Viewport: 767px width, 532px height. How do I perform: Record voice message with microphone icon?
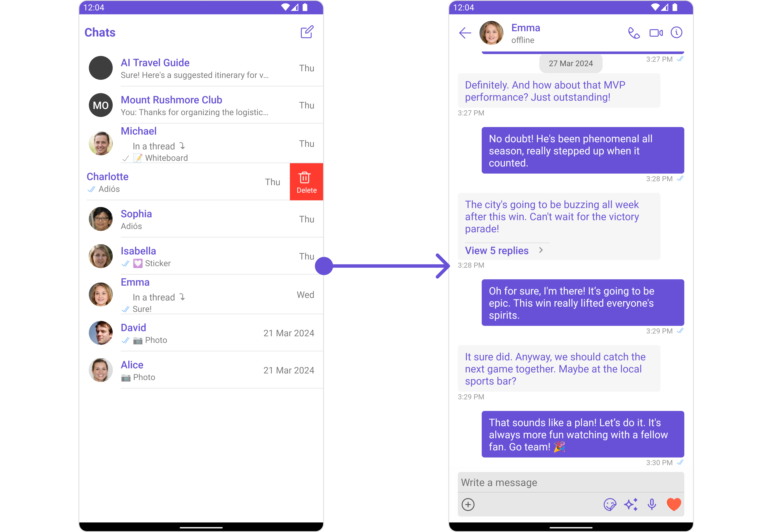(x=652, y=504)
